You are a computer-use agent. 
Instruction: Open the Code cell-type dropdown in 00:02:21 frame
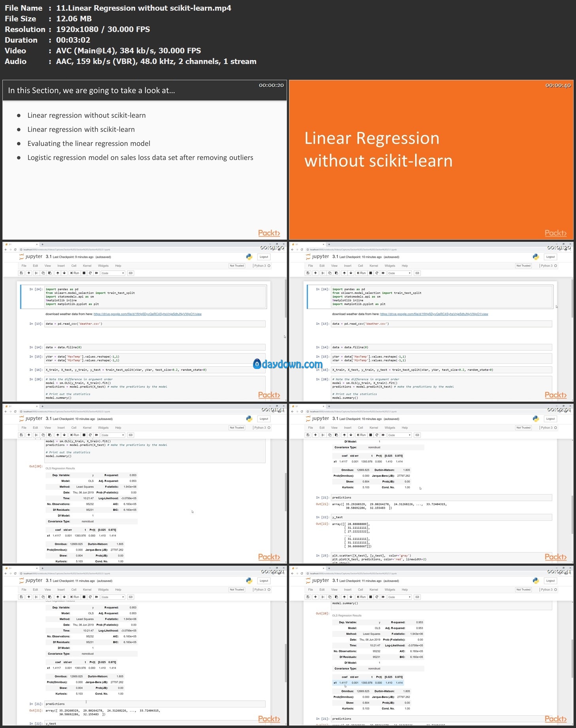pos(113,597)
